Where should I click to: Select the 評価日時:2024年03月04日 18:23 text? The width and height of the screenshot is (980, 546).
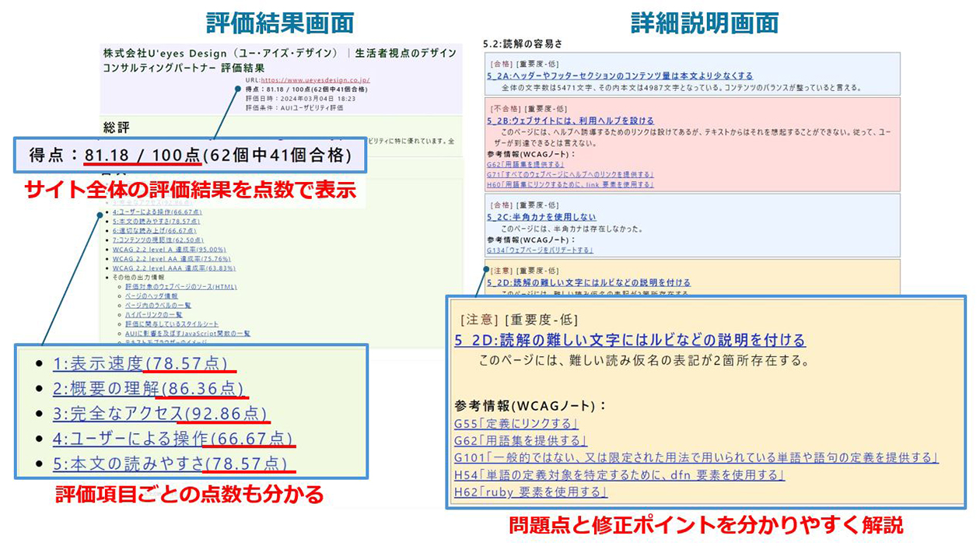click(301, 99)
